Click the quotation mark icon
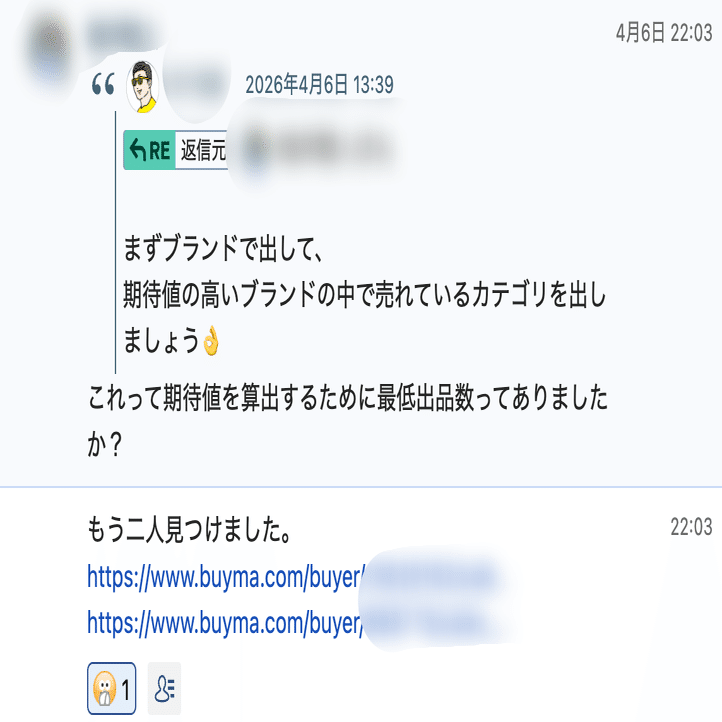The height and width of the screenshot is (722, 722). click(x=103, y=84)
